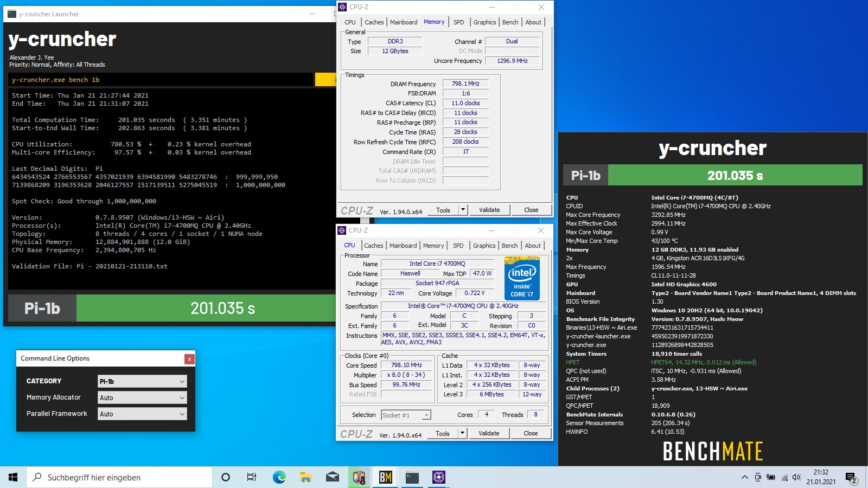
Task: Expand the Tools arrow in the Memory CPU-Z window
Action: click(463, 210)
